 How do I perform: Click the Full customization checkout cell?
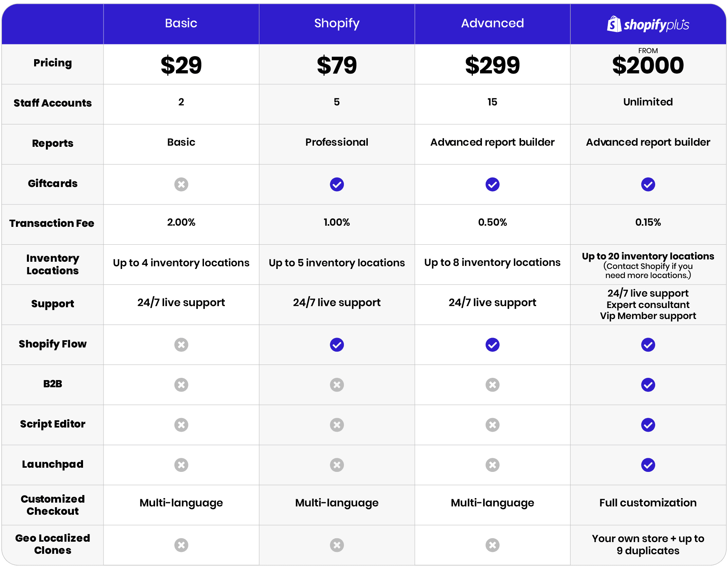pyautogui.click(x=648, y=503)
